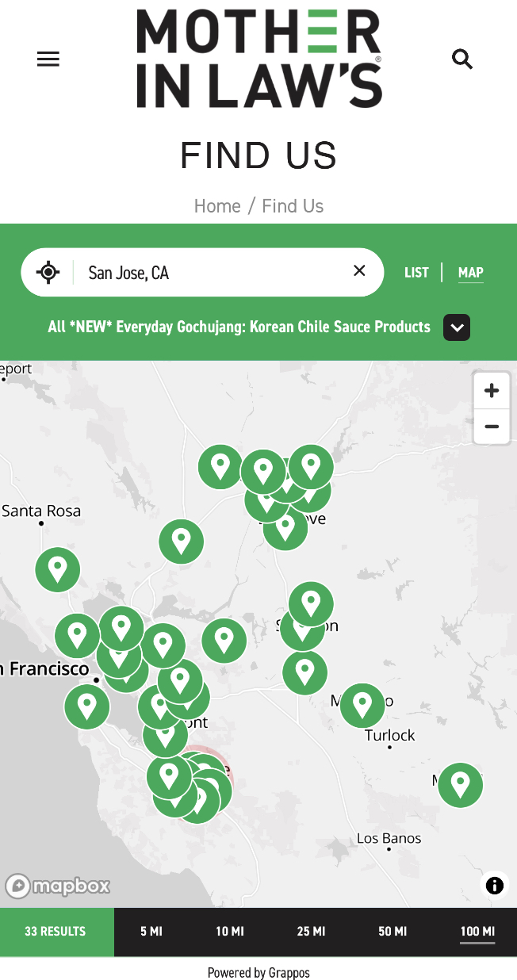Image resolution: width=517 pixels, height=980 pixels.
Task: Zoom out on the map
Action: click(x=492, y=427)
